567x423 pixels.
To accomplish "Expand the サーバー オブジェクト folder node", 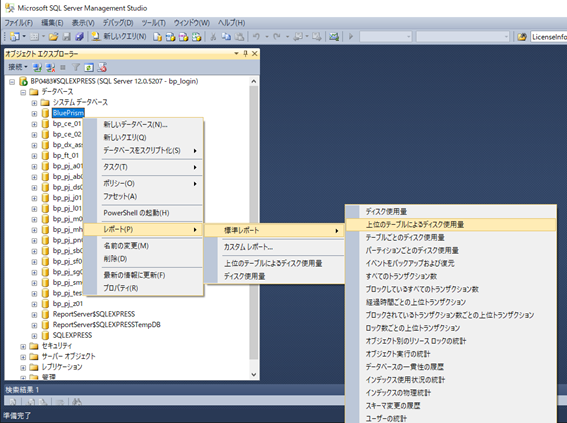I will click(x=23, y=357).
